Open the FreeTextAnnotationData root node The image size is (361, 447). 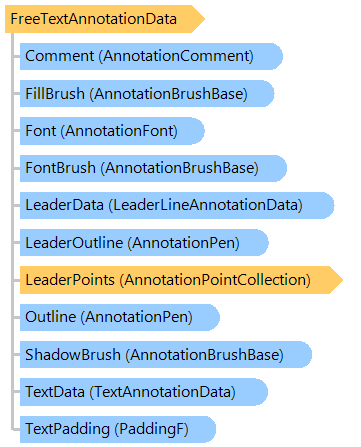pos(105,19)
